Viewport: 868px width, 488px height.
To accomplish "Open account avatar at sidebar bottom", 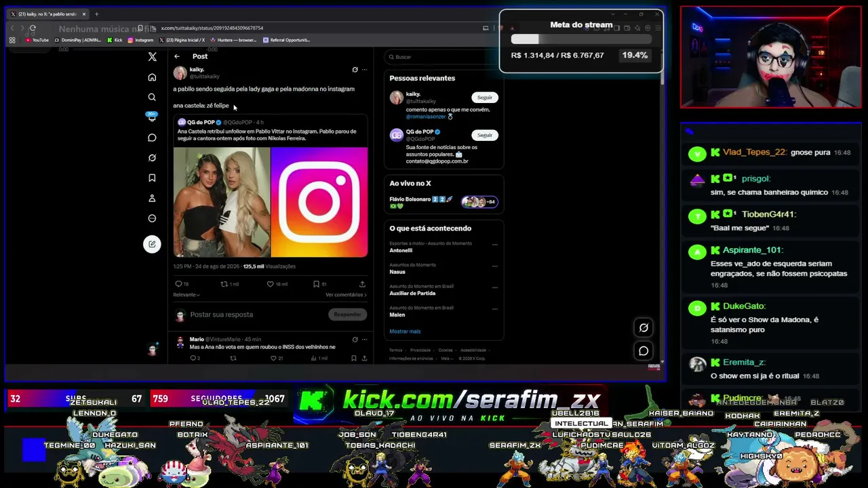I will coord(152,350).
